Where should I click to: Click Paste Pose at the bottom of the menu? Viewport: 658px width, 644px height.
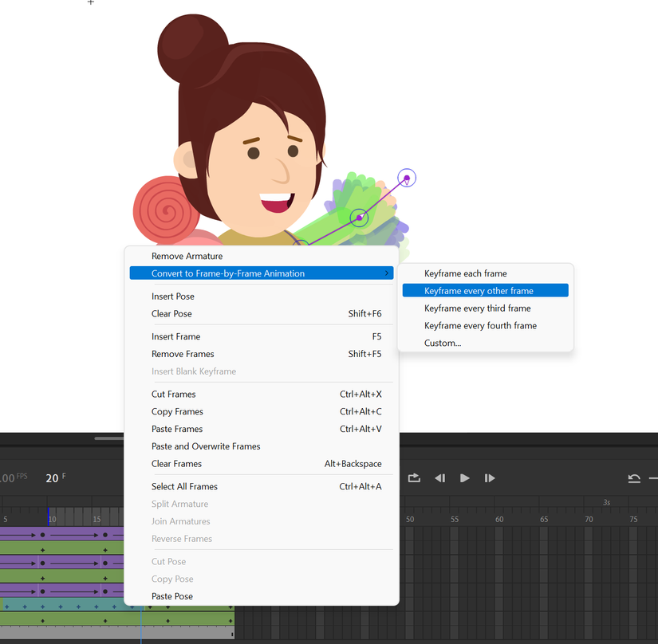point(171,595)
